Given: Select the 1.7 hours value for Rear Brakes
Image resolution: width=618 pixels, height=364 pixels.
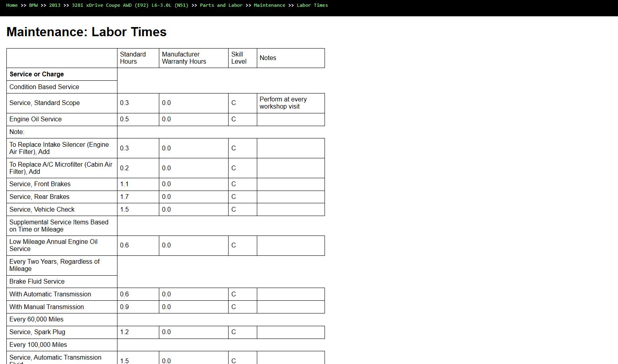Looking at the screenshot, I should [124, 197].
